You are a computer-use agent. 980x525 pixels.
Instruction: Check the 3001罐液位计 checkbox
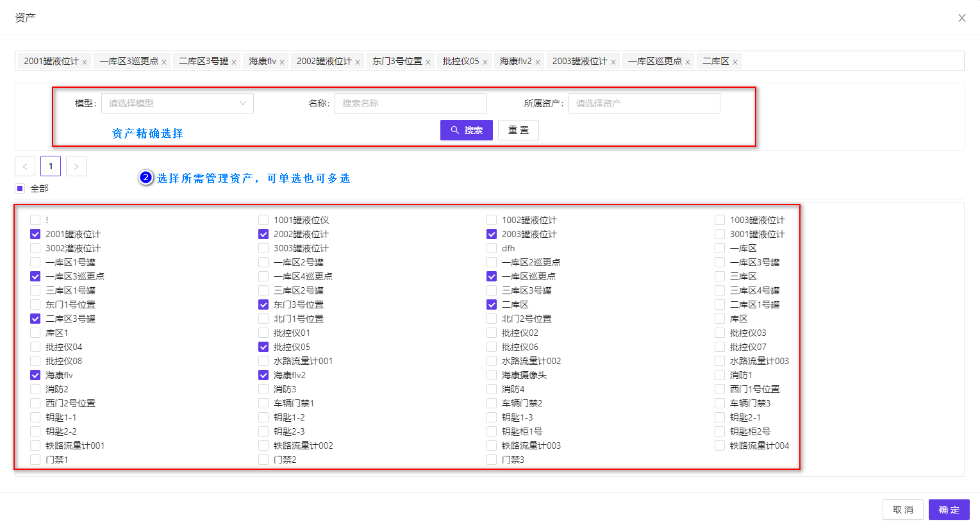pyautogui.click(x=720, y=234)
